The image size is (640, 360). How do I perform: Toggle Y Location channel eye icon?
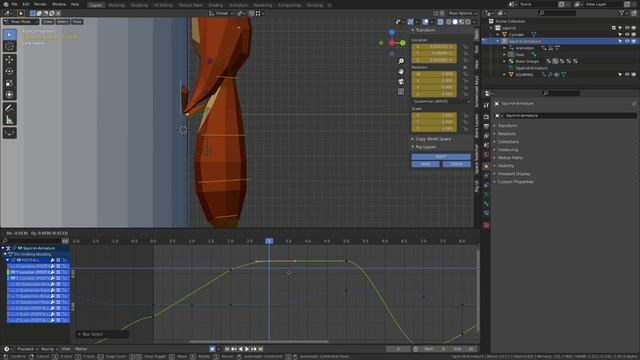coord(13,272)
